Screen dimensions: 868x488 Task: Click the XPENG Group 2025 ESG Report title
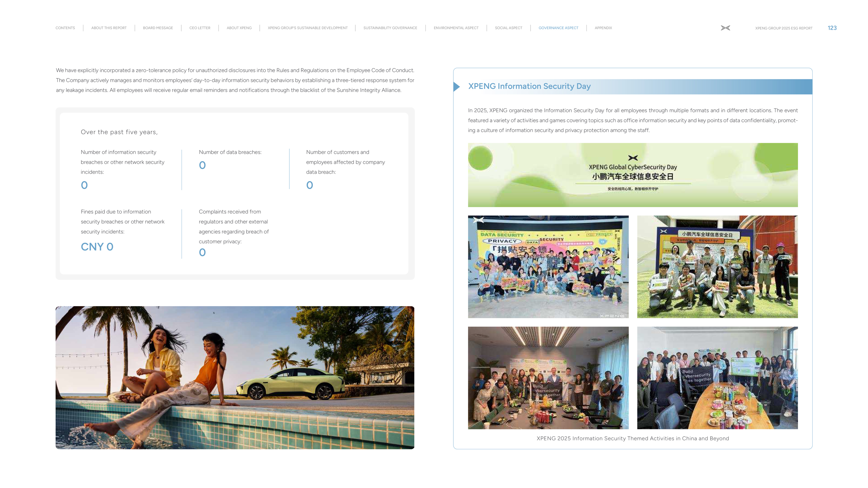coord(783,28)
